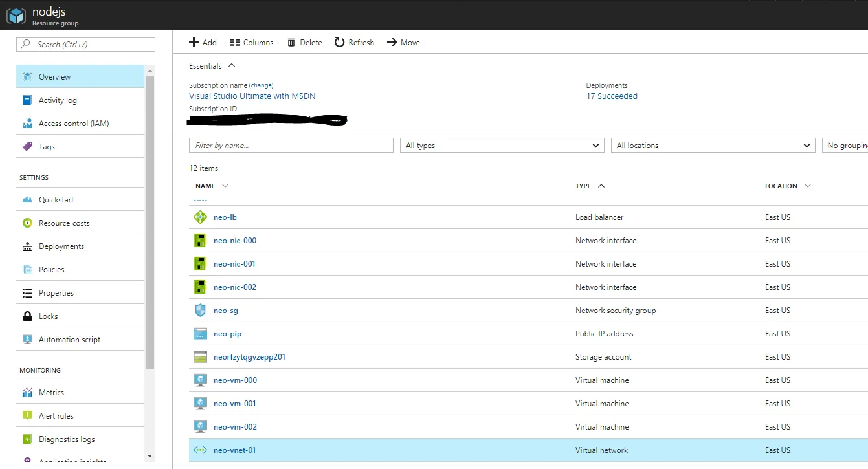
Task: Click the storage account icon for neorfzytqgvzepp201
Action: [x=200, y=357]
